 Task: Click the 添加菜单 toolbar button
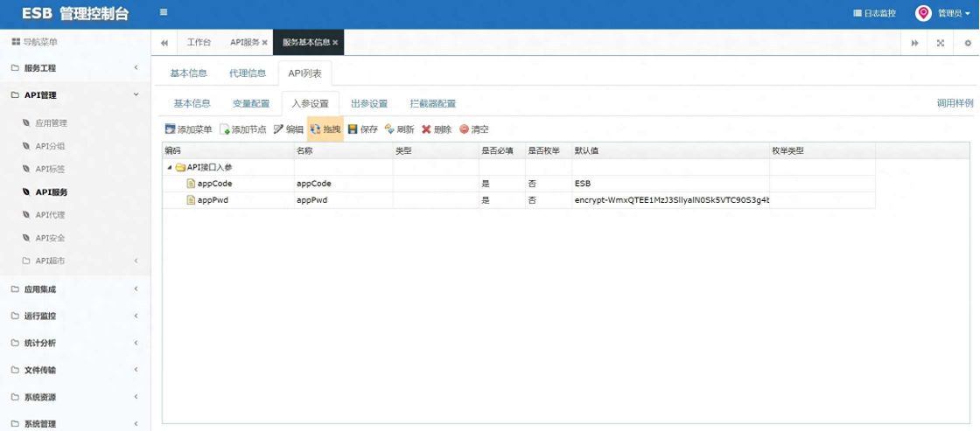(188, 129)
